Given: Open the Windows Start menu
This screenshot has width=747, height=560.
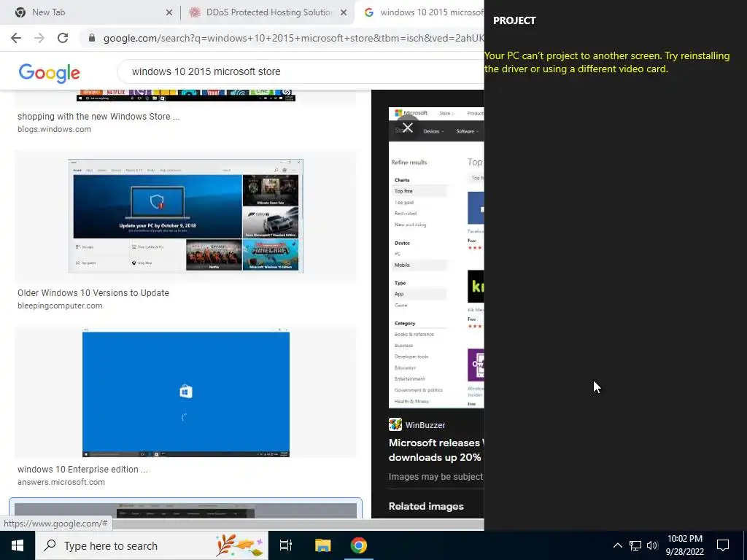Looking at the screenshot, I should [18, 545].
